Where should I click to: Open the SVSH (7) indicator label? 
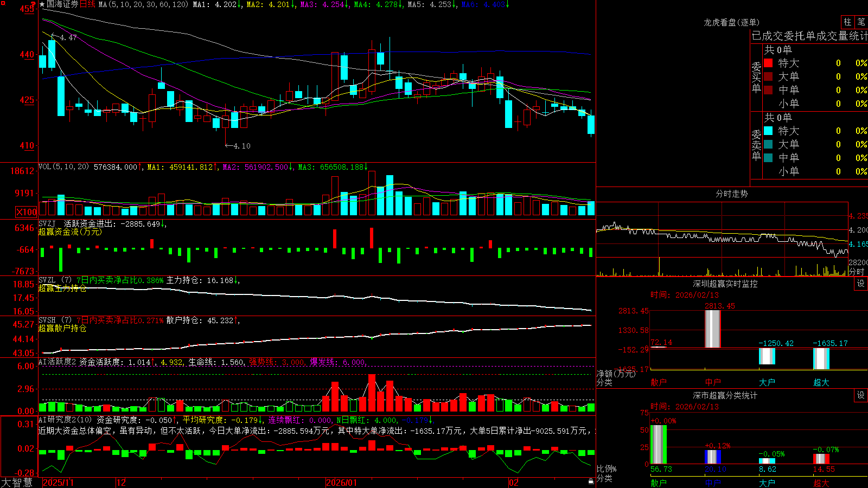(x=55, y=320)
